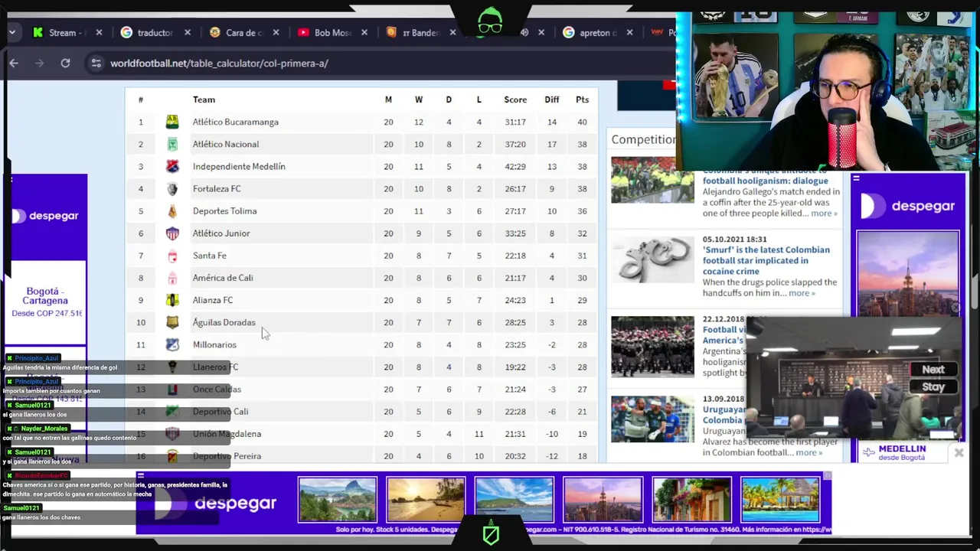Switch to the Cara de c tab
Image resolution: width=980 pixels, height=551 pixels.
tap(237, 33)
